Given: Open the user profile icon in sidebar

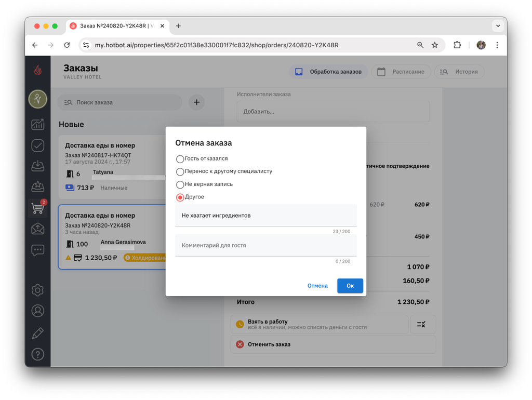Looking at the screenshot, I should [x=37, y=311].
